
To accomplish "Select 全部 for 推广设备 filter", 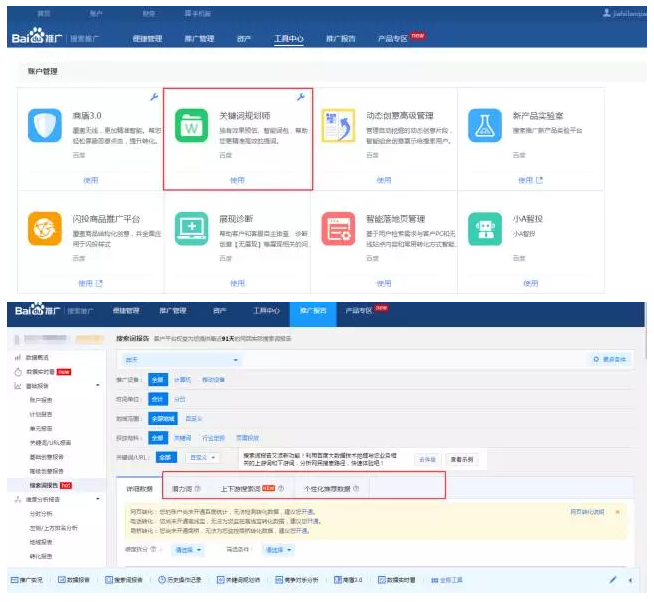I will click(158, 380).
